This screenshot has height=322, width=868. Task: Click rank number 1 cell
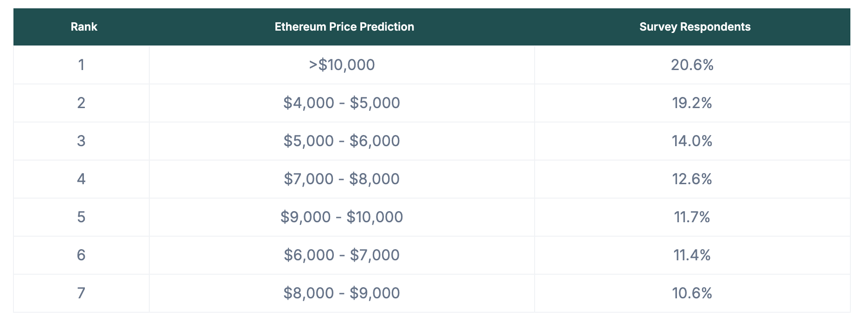coord(81,65)
